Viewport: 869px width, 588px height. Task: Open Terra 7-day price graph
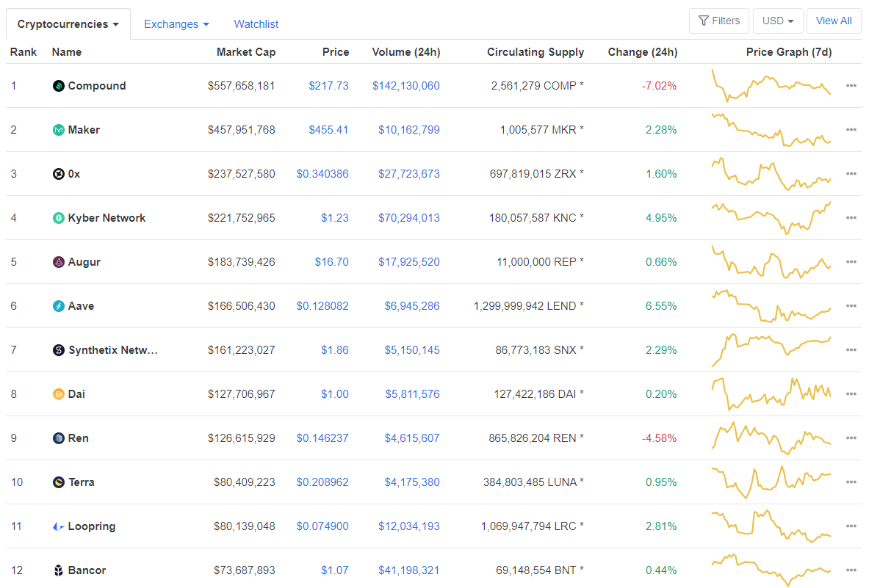pyautogui.click(x=771, y=482)
